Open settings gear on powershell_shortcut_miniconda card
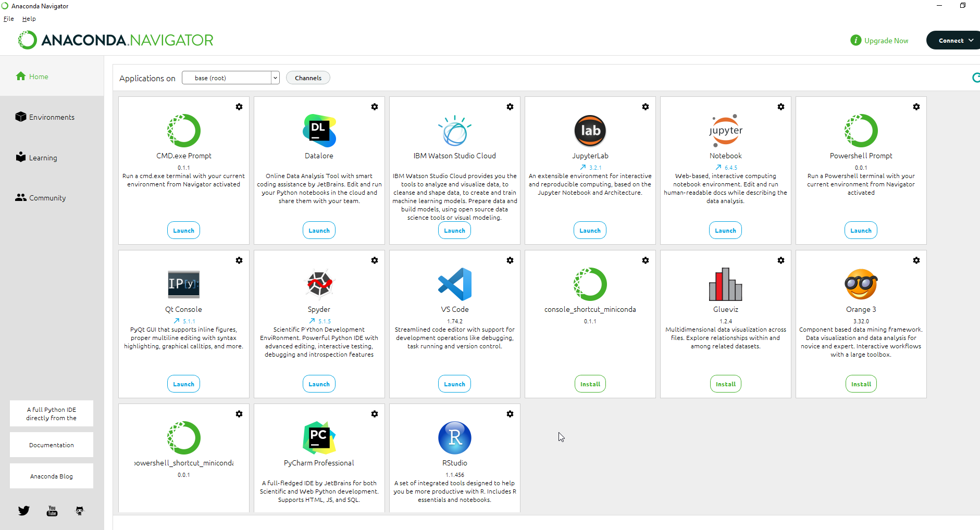980x530 pixels. (239, 414)
